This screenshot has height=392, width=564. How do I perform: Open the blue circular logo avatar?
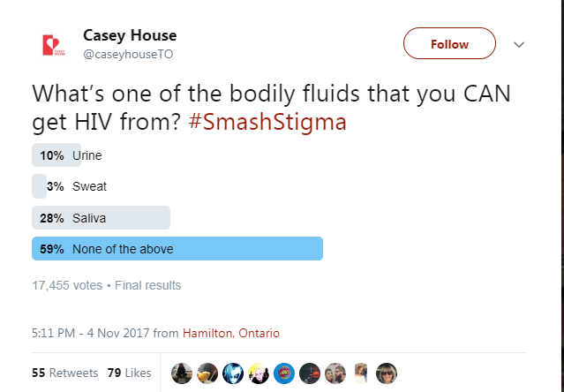(284, 373)
